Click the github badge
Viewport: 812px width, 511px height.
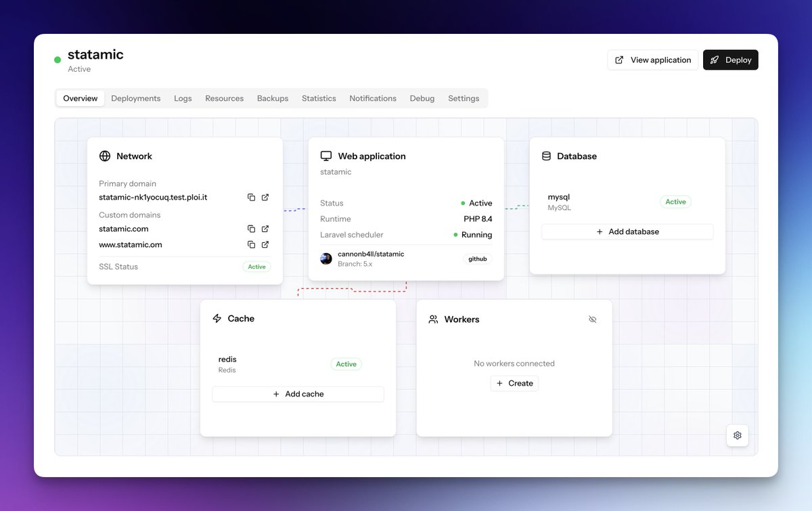[x=478, y=259]
